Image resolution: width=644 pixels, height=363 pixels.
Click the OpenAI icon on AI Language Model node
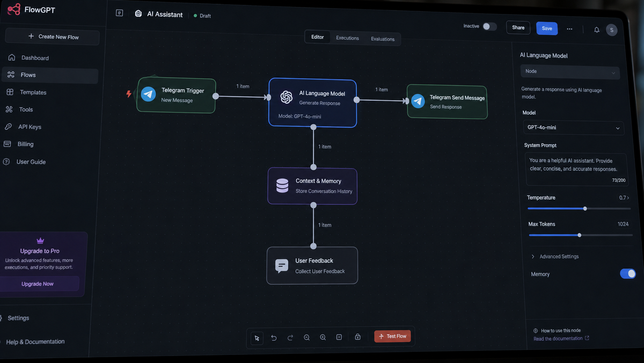point(286,97)
